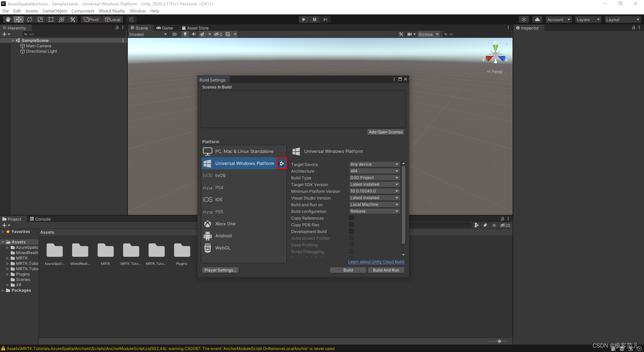This screenshot has width=644, height=352.
Task: Open custom editor tools
Action: tap(72, 19)
